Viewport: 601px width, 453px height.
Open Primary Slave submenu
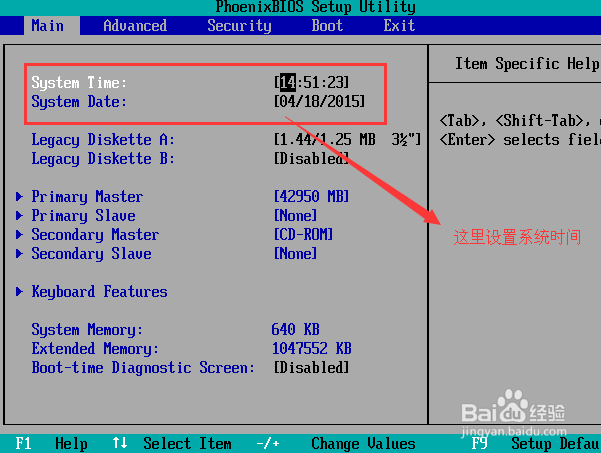coord(83,216)
